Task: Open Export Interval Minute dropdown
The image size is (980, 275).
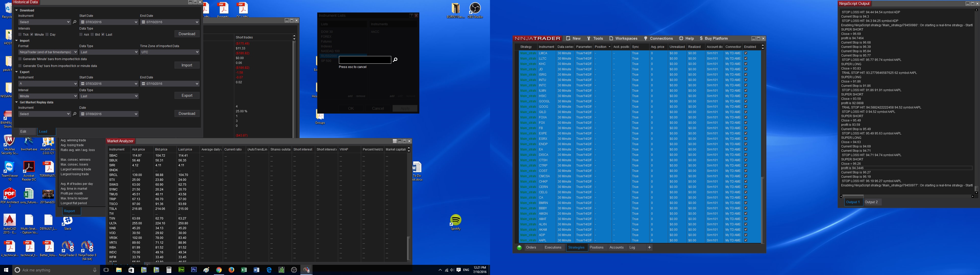Action: 48,96
